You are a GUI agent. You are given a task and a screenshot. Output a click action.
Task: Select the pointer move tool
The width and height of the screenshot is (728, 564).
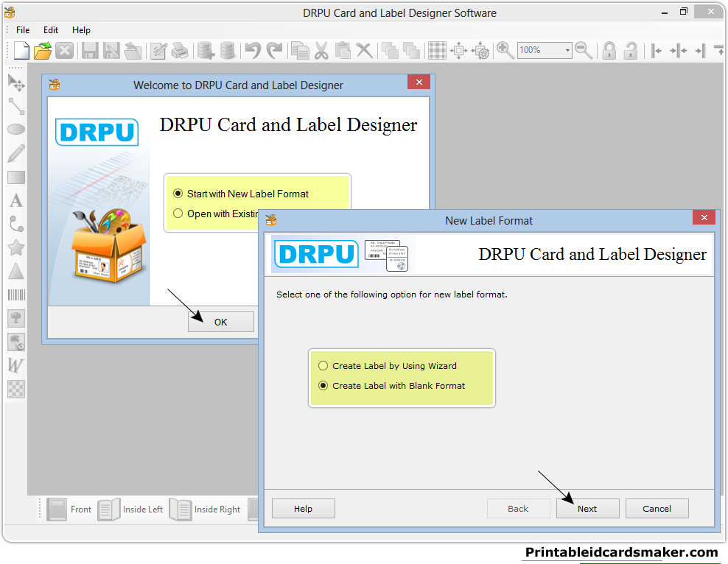(x=16, y=82)
